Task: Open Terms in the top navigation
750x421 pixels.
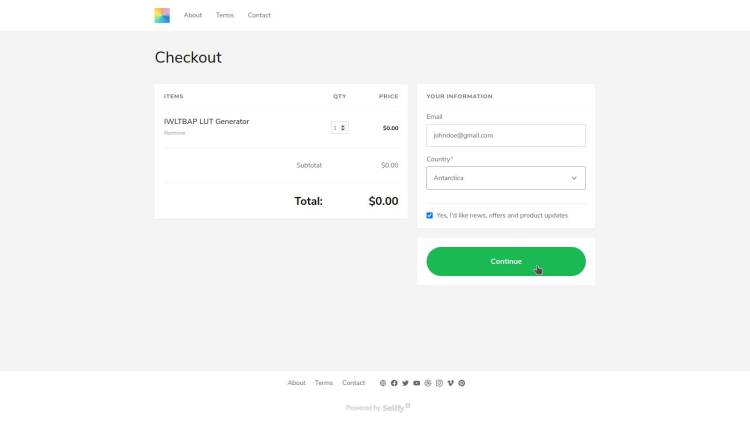Action: pos(225,15)
